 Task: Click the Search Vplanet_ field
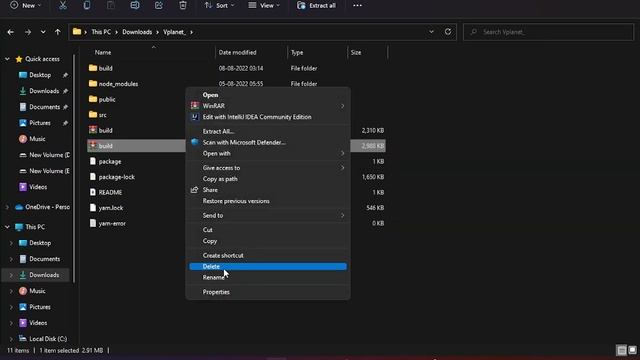click(x=549, y=32)
